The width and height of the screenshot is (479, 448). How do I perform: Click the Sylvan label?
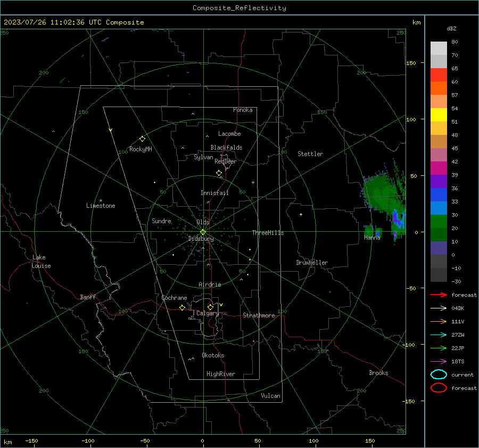pos(203,157)
